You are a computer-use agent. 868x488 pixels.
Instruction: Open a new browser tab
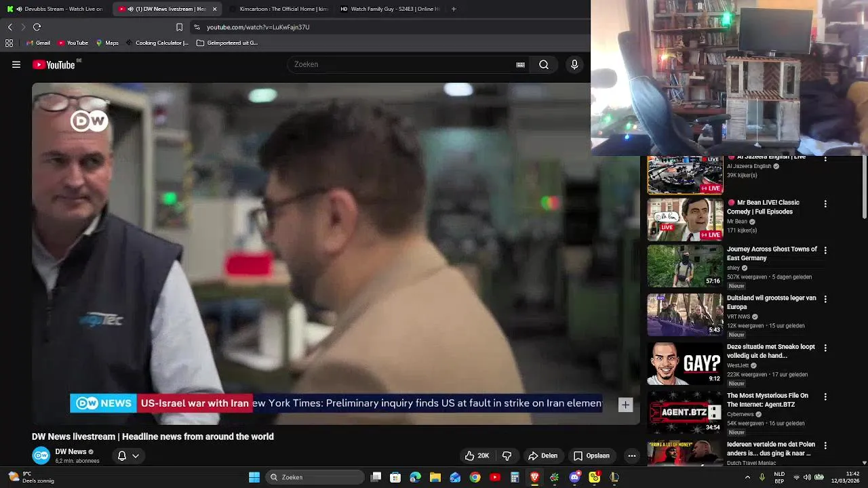[x=454, y=9]
